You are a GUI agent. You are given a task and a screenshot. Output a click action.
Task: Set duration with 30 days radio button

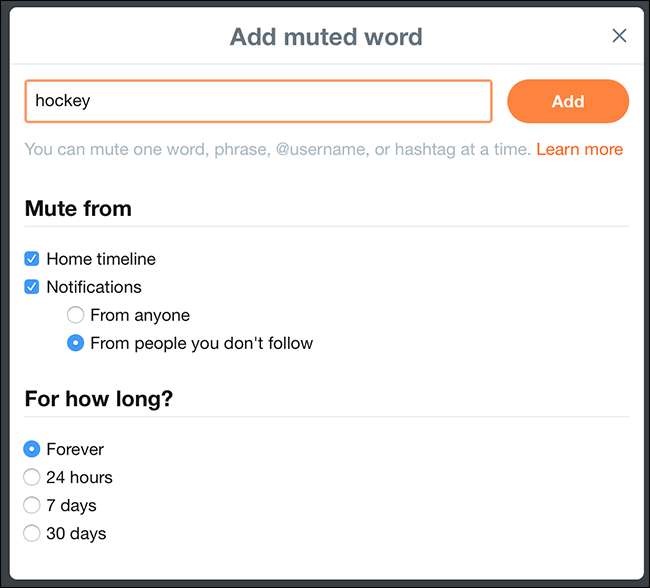tap(32, 533)
